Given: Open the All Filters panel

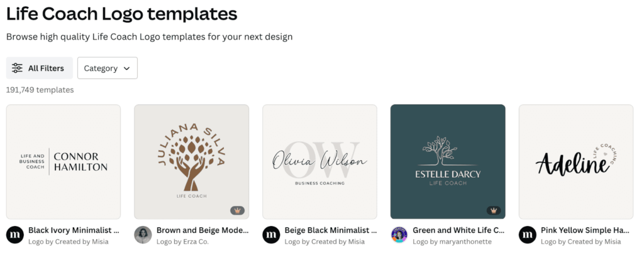Looking at the screenshot, I should tap(40, 68).
